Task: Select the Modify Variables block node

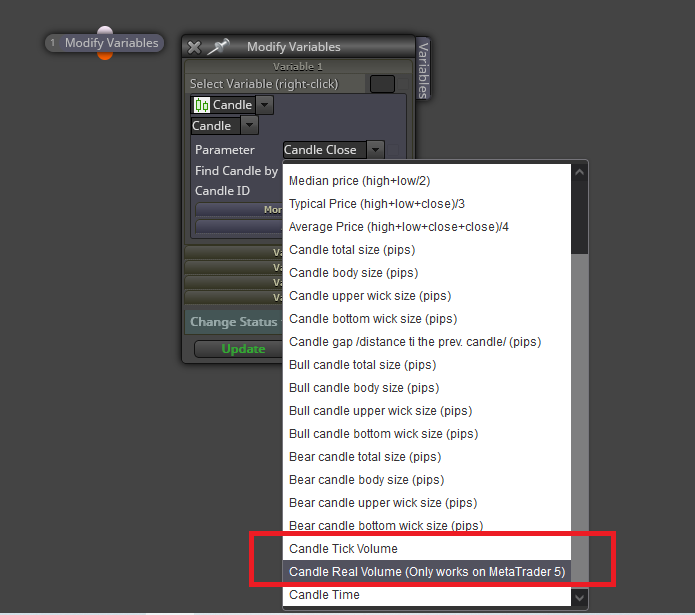Action: click(x=105, y=43)
